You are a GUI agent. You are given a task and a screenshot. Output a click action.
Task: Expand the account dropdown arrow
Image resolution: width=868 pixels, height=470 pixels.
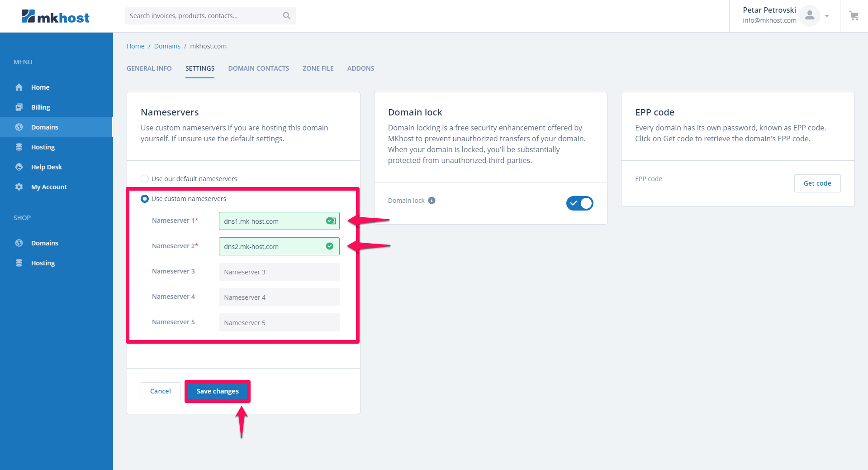(827, 16)
